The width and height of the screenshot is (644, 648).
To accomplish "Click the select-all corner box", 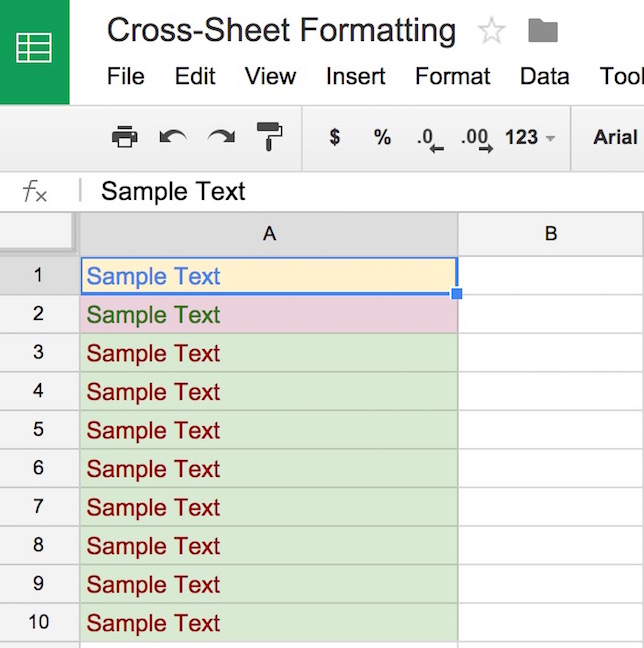I will pyautogui.click(x=38, y=233).
